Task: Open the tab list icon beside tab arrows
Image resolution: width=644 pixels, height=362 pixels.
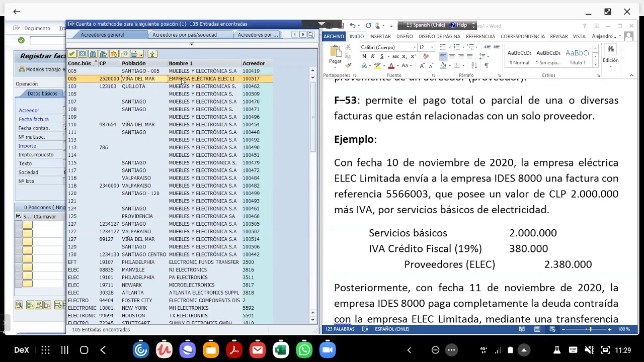Action: coord(310,35)
